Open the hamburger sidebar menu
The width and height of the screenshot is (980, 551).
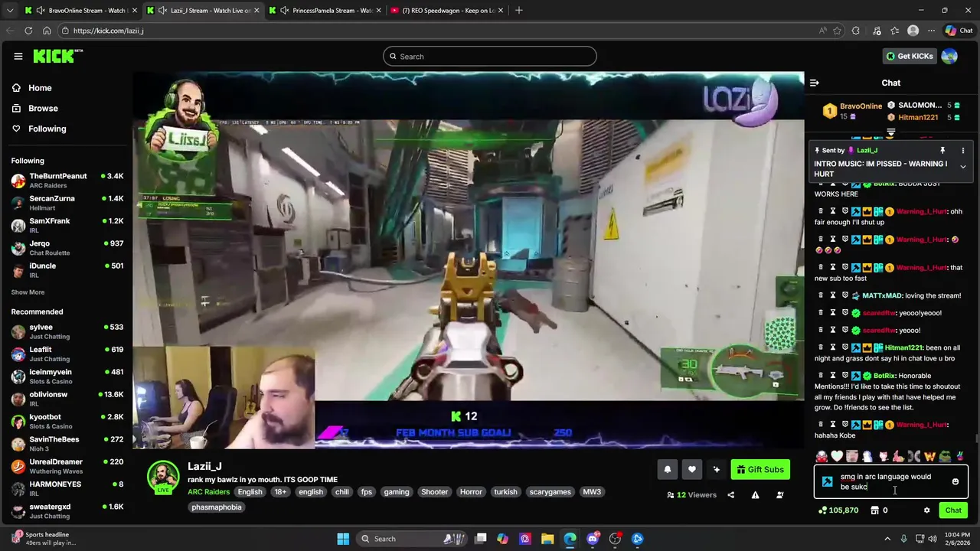[x=18, y=56]
